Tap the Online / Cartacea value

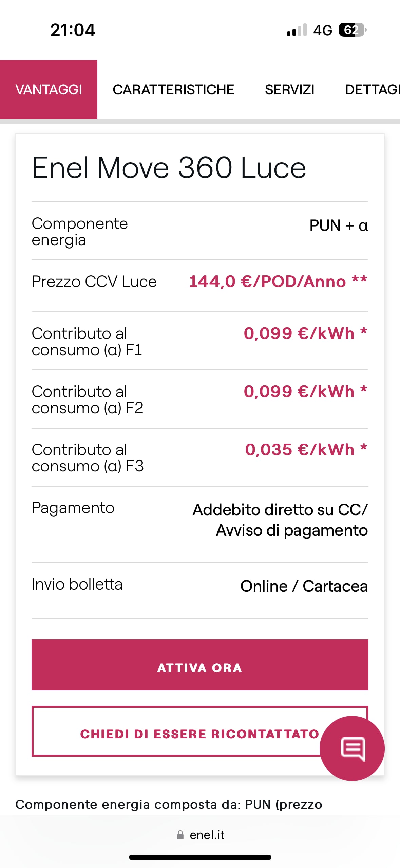pyautogui.click(x=304, y=586)
